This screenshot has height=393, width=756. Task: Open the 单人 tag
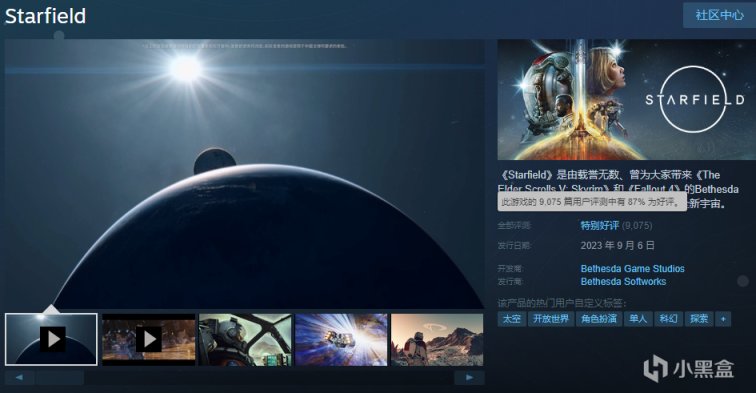[x=638, y=319]
